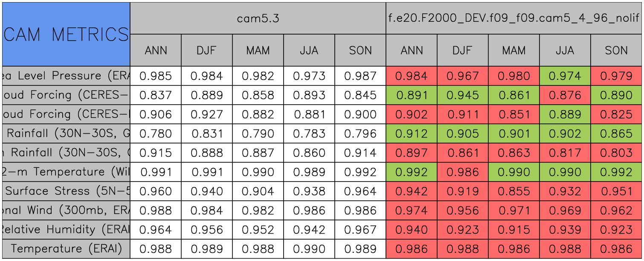Click the ANN header under cam5.3

pyautogui.click(x=156, y=50)
